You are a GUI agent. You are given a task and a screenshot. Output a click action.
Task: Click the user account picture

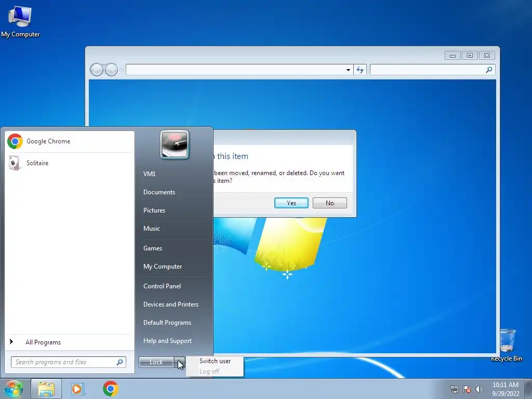(x=175, y=144)
